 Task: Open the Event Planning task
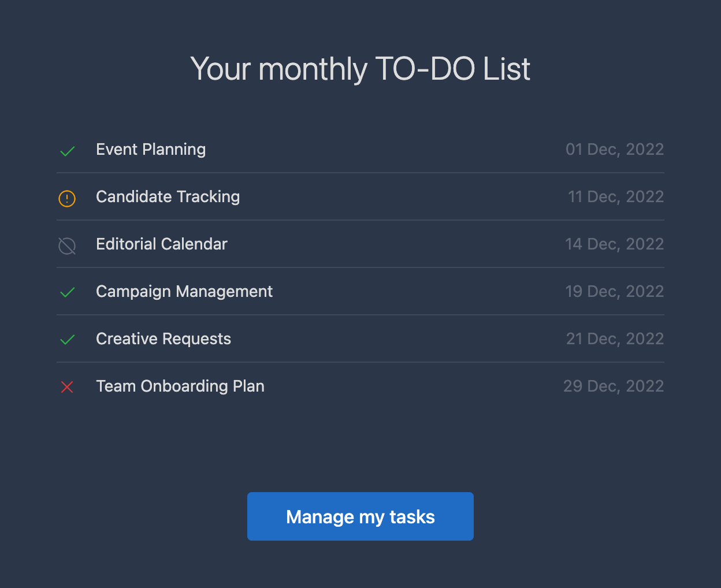(x=151, y=149)
